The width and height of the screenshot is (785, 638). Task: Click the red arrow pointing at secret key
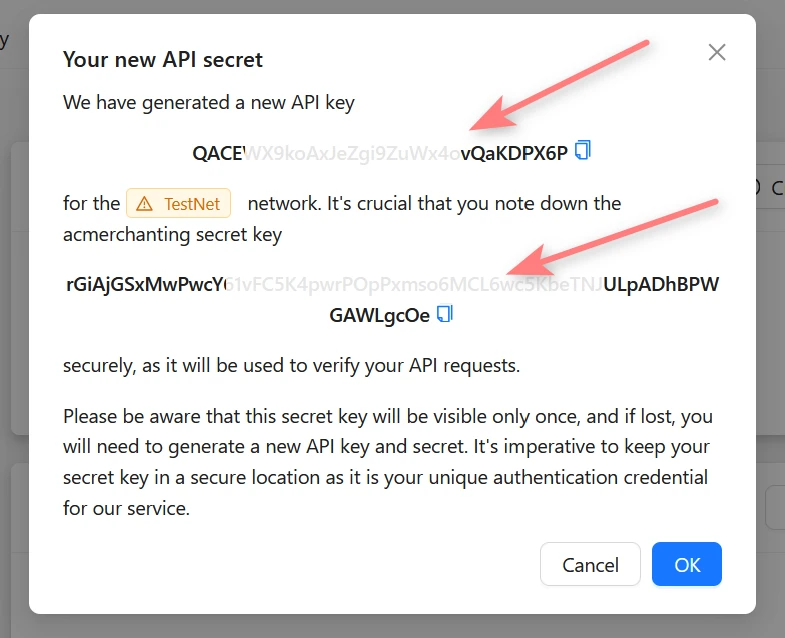(x=612, y=237)
